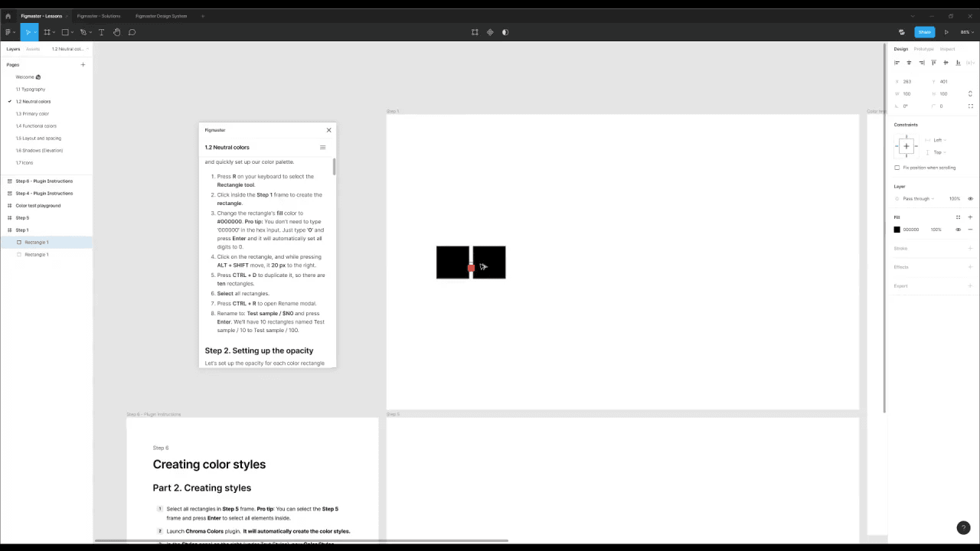
Task: Open Frame tool options arrow
Action: [54, 33]
